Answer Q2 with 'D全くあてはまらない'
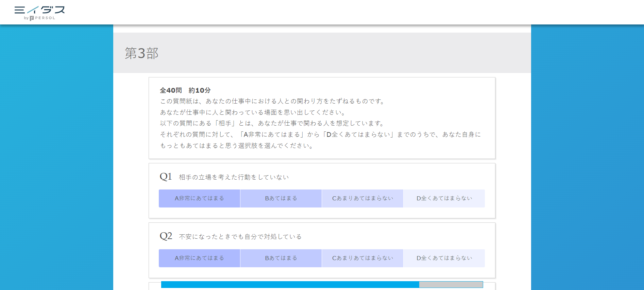Screen dimensions: 644x290 [444, 258]
